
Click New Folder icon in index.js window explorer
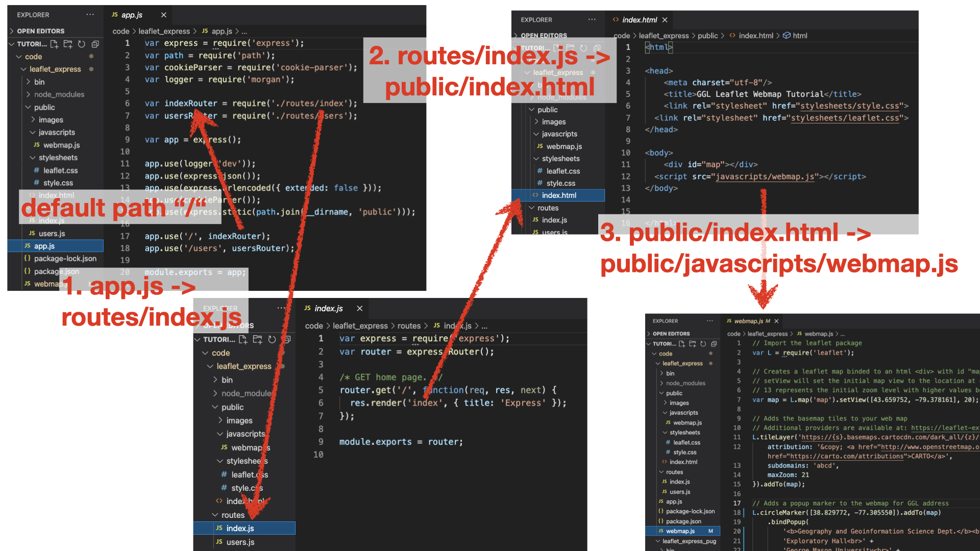(x=258, y=339)
